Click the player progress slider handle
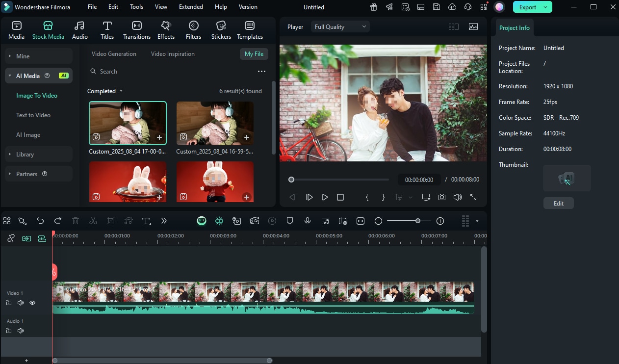This screenshot has height=364, width=619. click(x=291, y=180)
